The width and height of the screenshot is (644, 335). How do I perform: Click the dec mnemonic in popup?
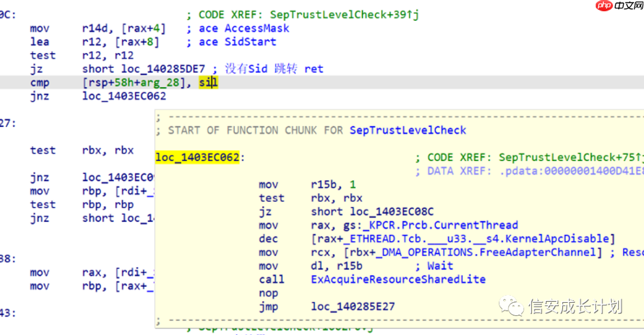(268, 238)
